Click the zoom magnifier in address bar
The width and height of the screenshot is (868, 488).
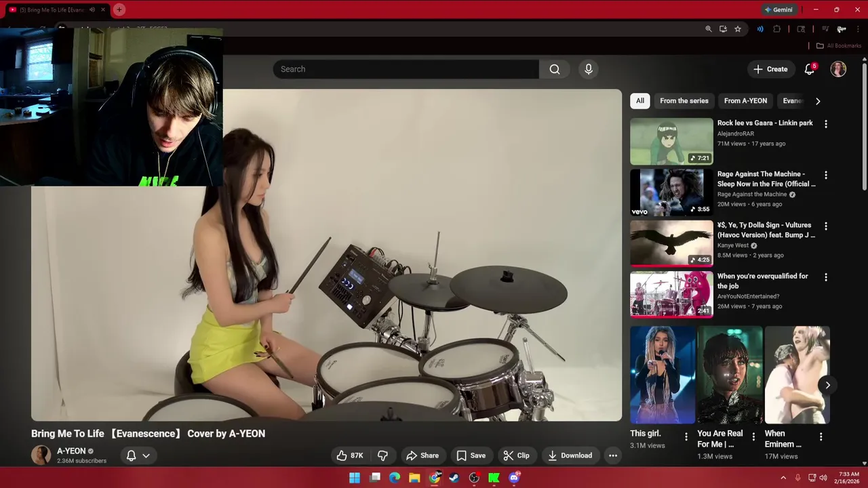(709, 29)
